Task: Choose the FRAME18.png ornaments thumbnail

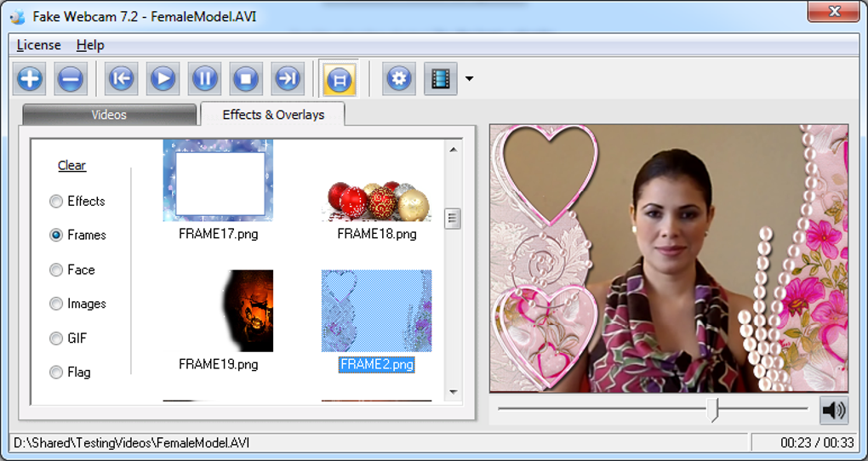Action: [x=376, y=201]
